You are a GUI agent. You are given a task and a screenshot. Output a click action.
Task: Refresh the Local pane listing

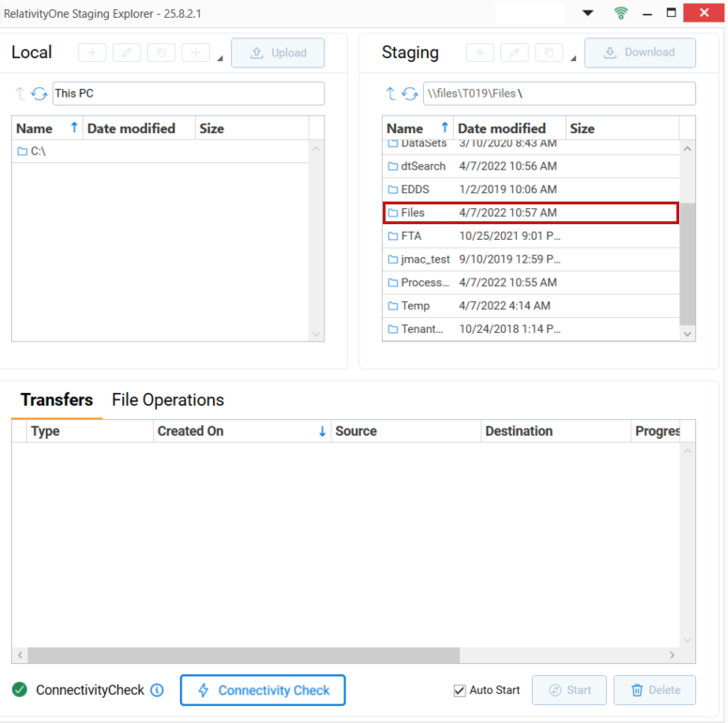click(x=39, y=94)
